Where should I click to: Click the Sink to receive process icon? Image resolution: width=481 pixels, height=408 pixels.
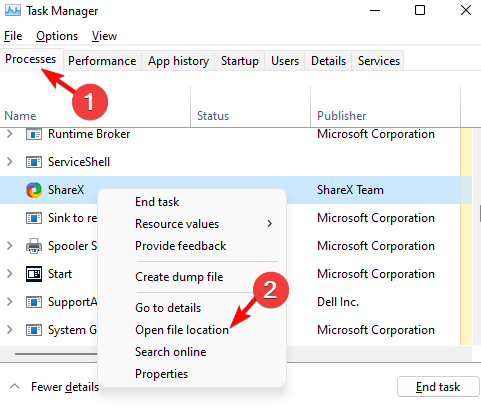tap(34, 218)
